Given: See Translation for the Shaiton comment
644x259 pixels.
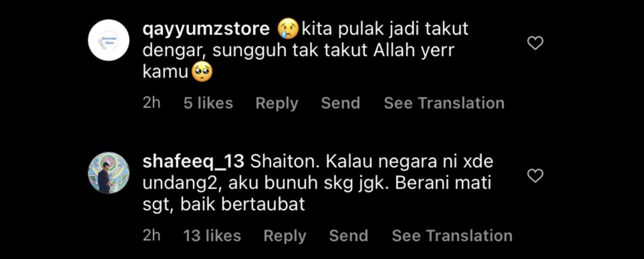Looking at the screenshot, I should click(452, 236).
